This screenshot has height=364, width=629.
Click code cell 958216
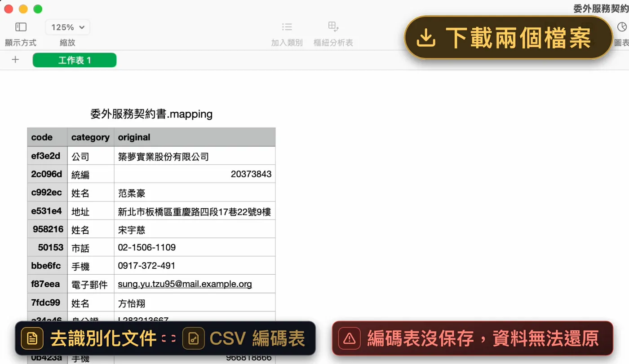tap(47, 229)
